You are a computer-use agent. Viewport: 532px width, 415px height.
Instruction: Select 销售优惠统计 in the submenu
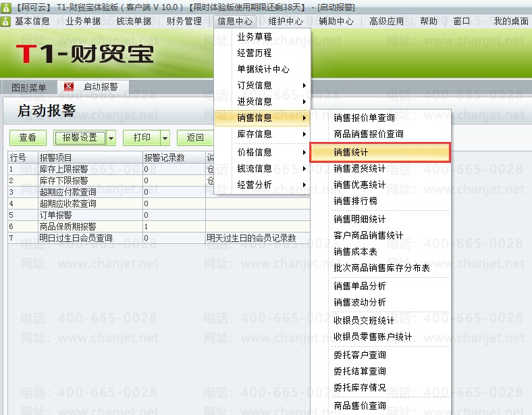380,185
